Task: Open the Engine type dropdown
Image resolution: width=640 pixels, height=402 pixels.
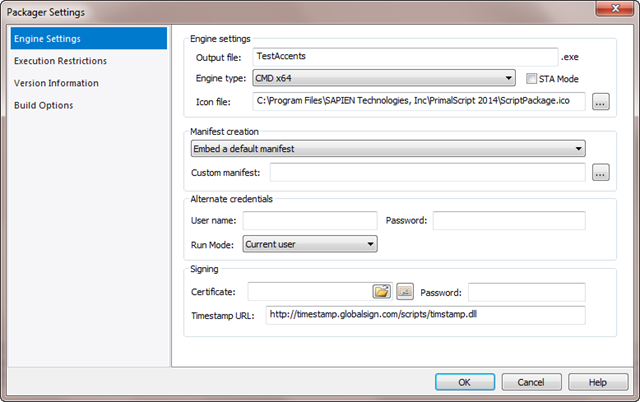Action: (384, 78)
